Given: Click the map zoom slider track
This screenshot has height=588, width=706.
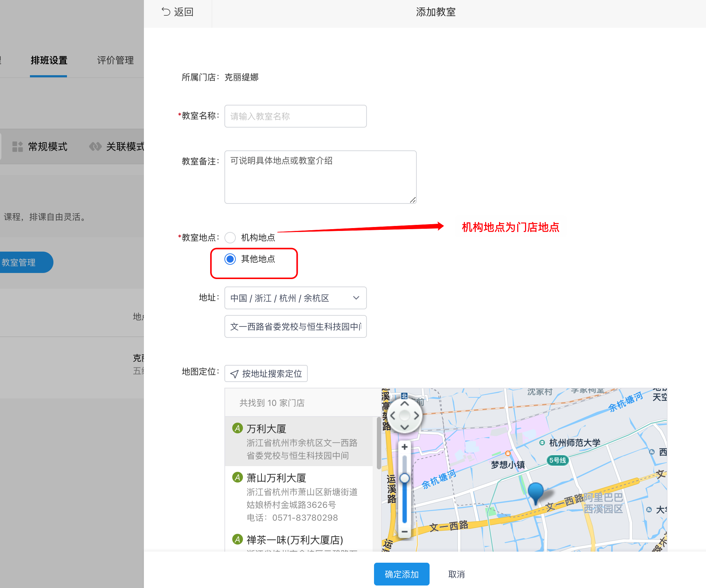Looking at the screenshot, I should [x=404, y=489].
